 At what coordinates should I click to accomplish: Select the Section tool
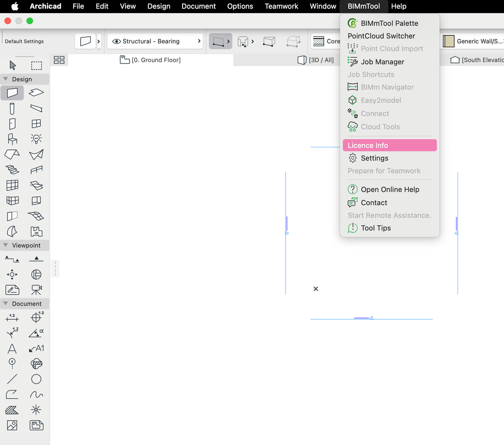12,259
